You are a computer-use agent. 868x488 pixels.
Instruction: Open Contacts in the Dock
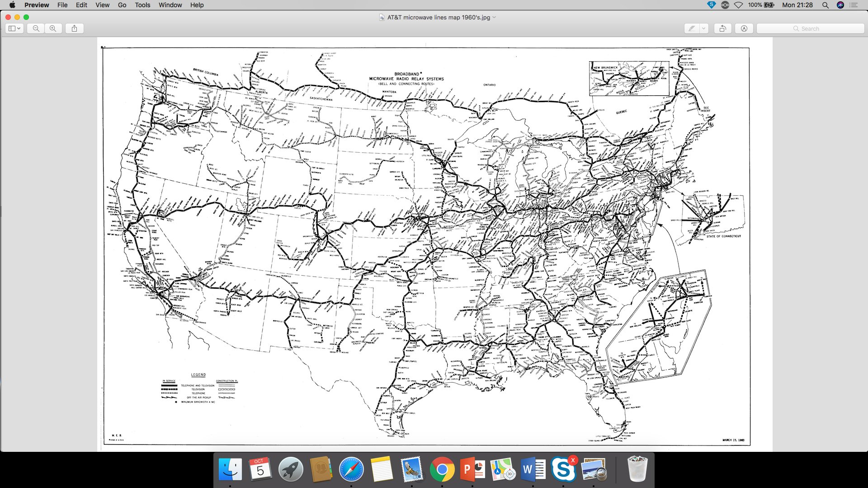(321, 469)
